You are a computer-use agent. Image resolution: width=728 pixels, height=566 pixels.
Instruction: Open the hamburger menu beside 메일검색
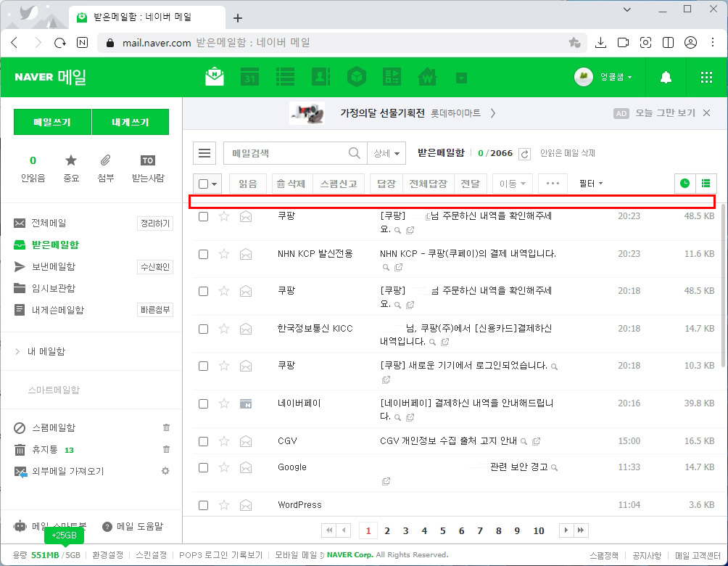[204, 153]
